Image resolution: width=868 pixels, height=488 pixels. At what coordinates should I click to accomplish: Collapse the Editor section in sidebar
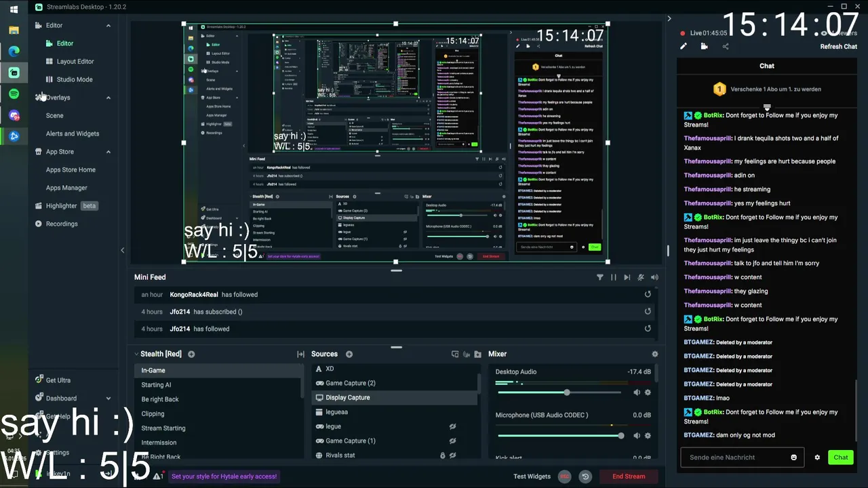point(108,26)
